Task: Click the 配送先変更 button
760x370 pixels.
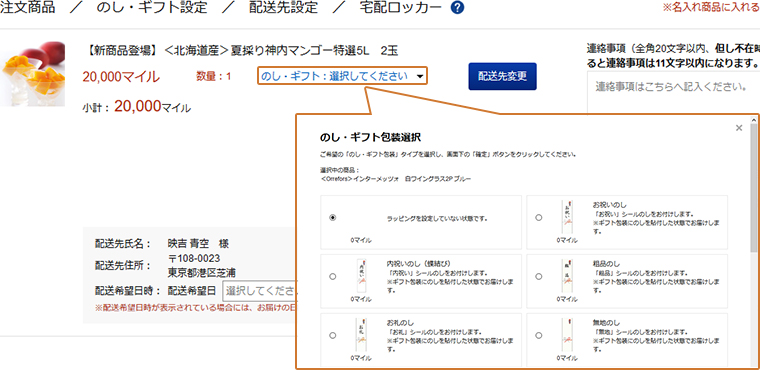Action: tap(502, 76)
